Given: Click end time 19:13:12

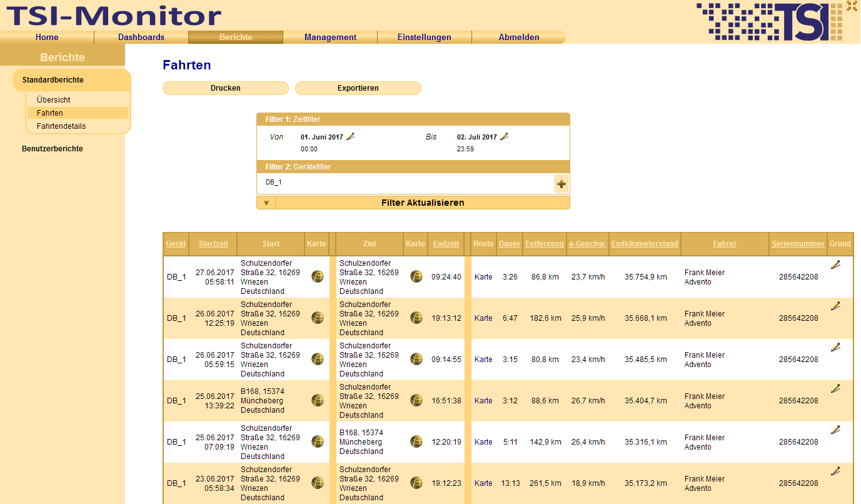Looking at the screenshot, I should pos(446,318).
